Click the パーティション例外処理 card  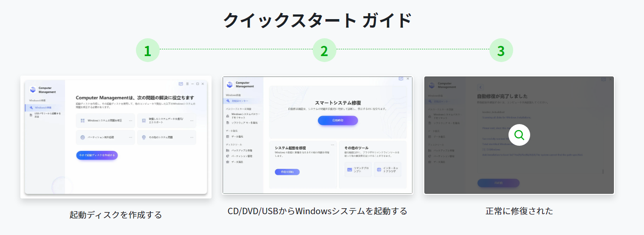pos(105,138)
